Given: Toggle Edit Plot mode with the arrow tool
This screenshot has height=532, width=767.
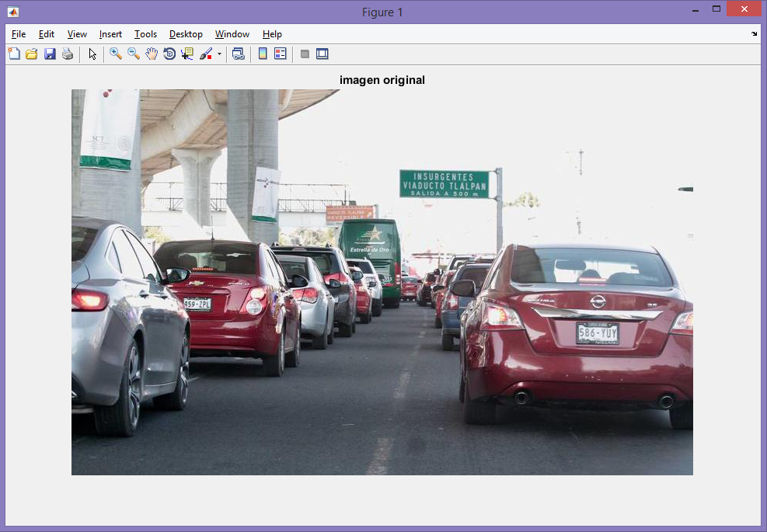Looking at the screenshot, I should click(x=91, y=54).
